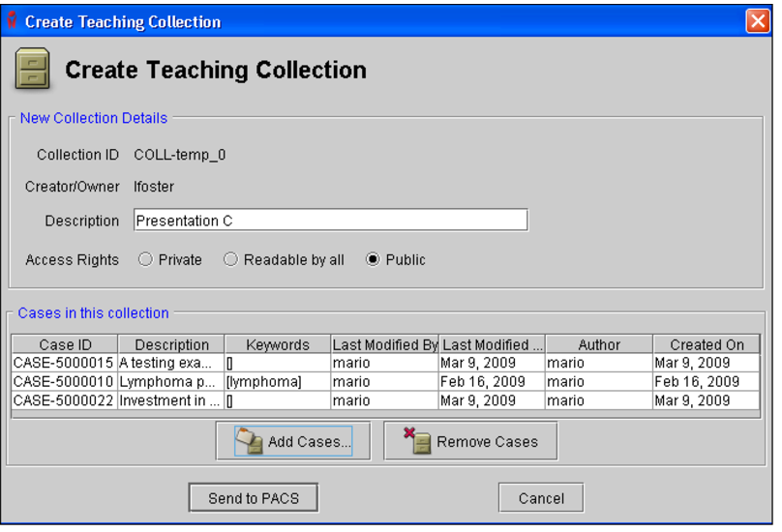Image resolution: width=782 pixels, height=532 pixels.
Task: Click into the Description text field
Action: coord(330,221)
